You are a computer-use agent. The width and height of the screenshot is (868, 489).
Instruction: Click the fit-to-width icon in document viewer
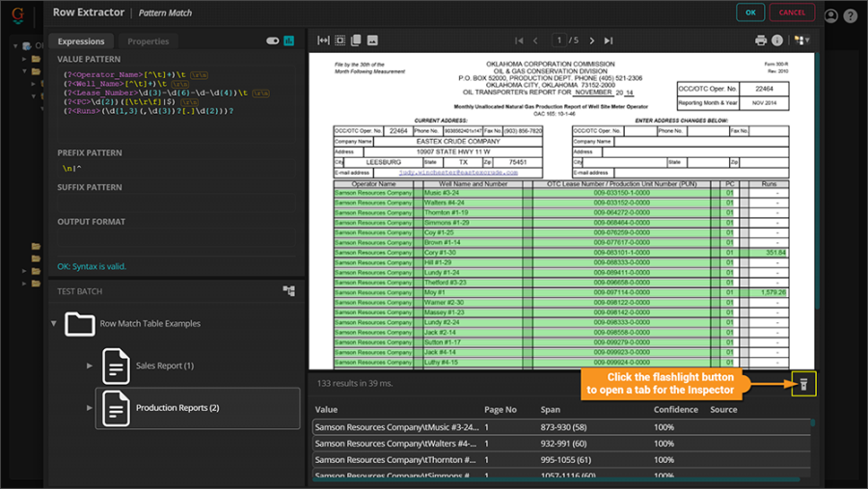pyautogui.click(x=324, y=41)
